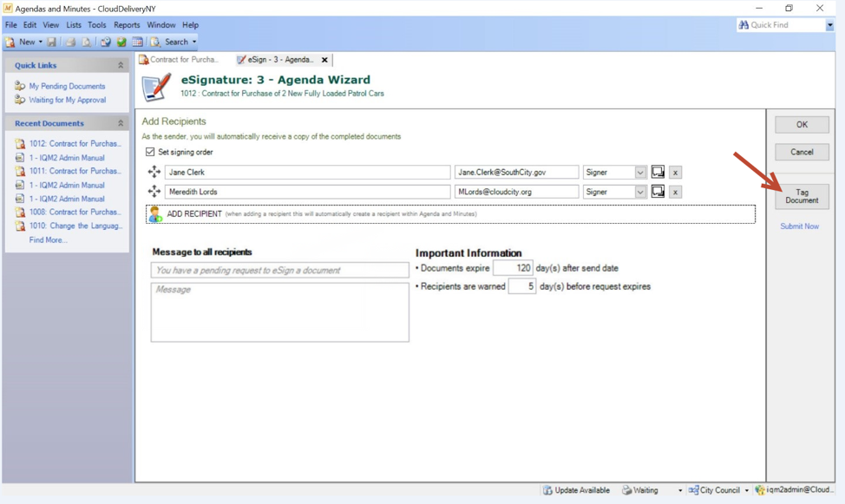Click the pending documents clock toolbar icon

tap(106, 42)
